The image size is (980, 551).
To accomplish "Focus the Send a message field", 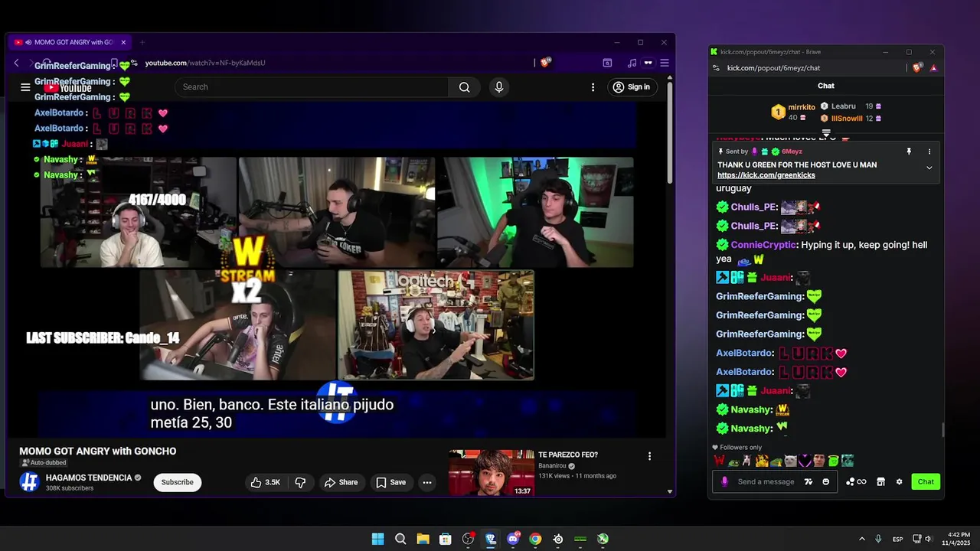I will click(766, 481).
